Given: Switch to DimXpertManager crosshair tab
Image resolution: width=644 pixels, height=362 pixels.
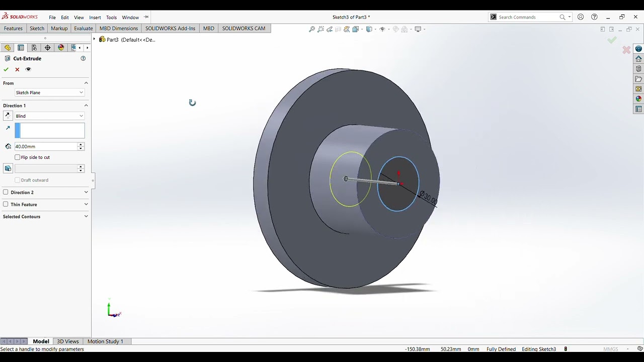Looking at the screenshot, I should click(48, 48).
